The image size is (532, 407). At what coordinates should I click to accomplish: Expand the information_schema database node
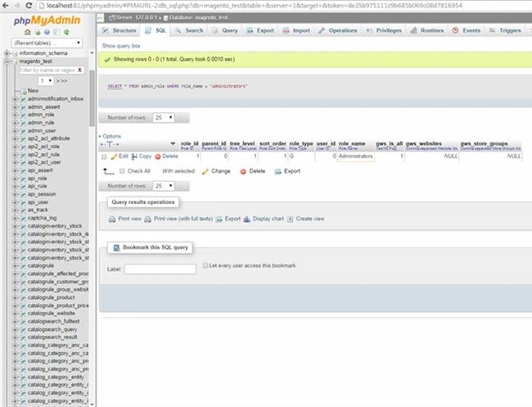[x=7, y=53]
